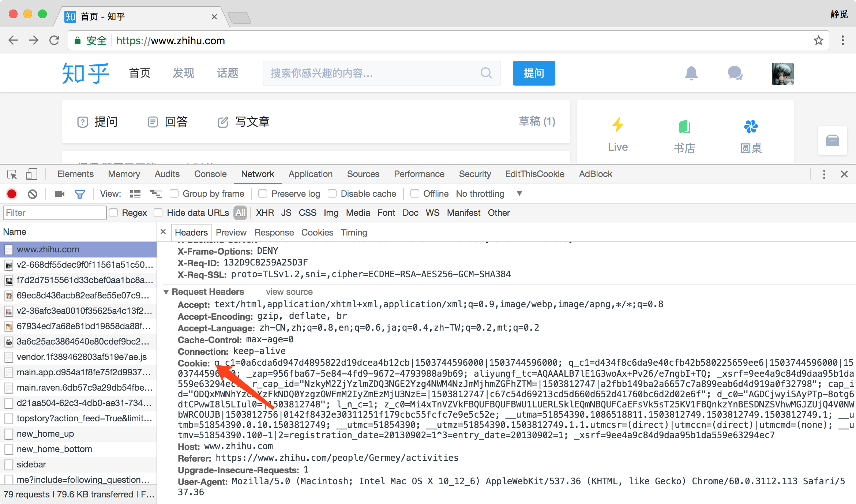Close the 首页 - 知乎 browser tab
This screenshot has width=856, height=504.
pos(214,17)
